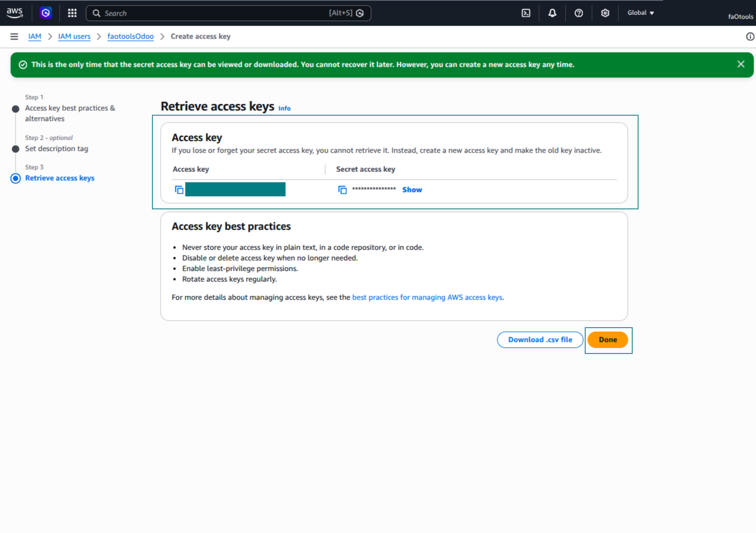
Task: Open the settings gear menu
Action: pos(605,13)
